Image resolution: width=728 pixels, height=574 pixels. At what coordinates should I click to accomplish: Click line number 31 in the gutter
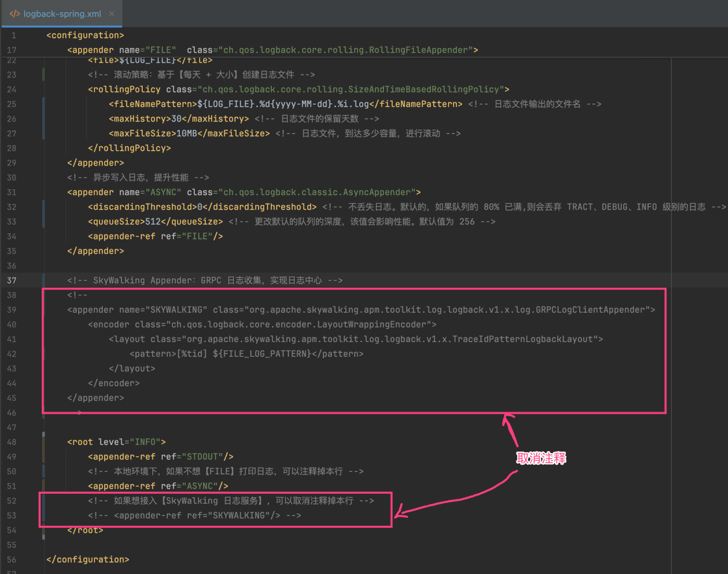(12, 192)
